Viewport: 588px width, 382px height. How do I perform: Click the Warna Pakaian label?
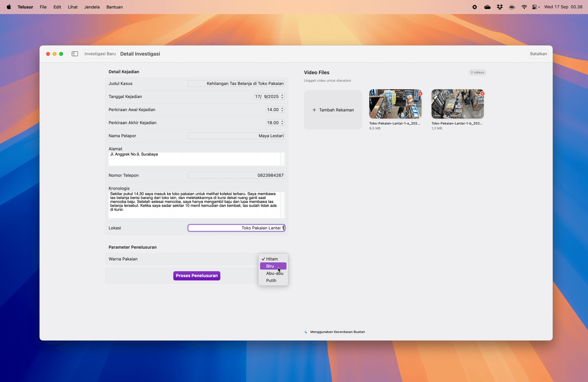coord(123,259)
